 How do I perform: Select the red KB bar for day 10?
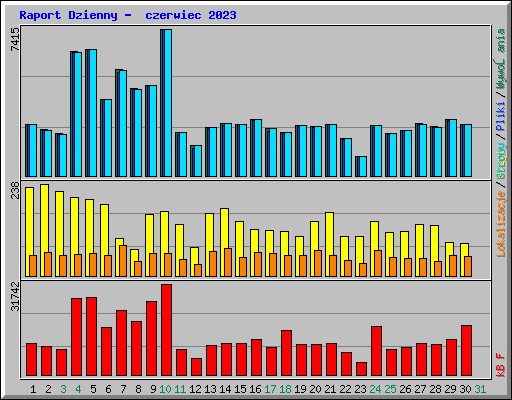[x=166, y=330]
